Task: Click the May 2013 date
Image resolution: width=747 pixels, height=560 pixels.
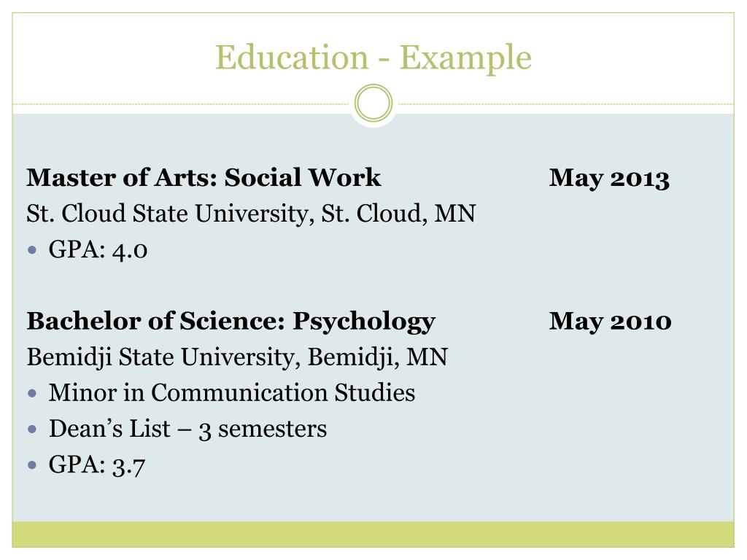Action: [609, 179]
